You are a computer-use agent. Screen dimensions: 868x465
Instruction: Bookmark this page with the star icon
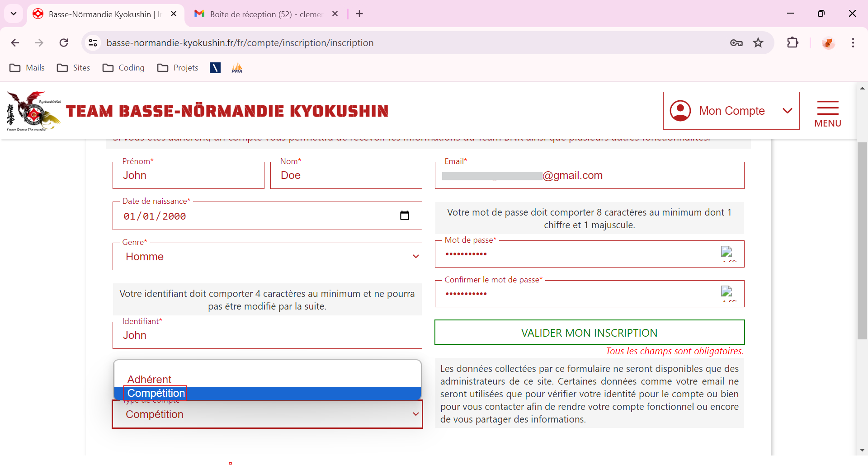pyautogui.click(x=758, y=43)
